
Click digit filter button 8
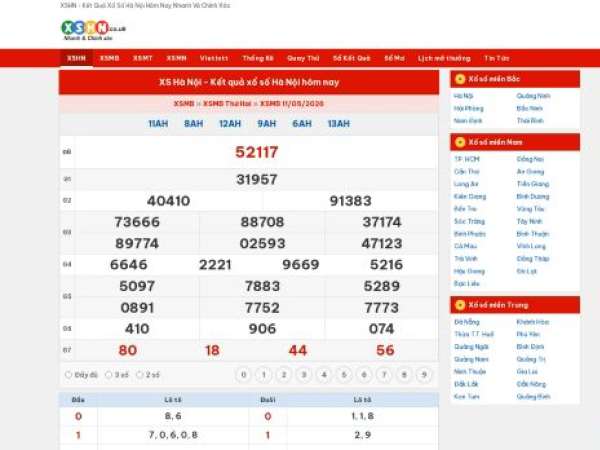[x=404, y=375]
